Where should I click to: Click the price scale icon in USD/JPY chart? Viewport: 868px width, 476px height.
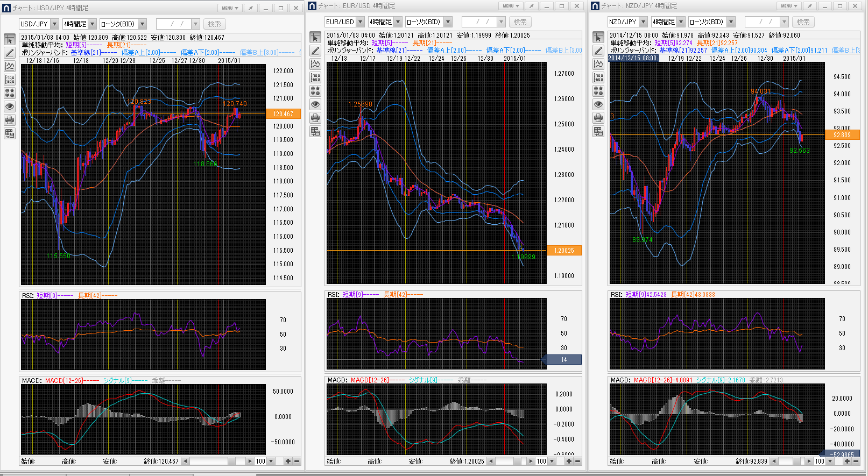(10, 80)
